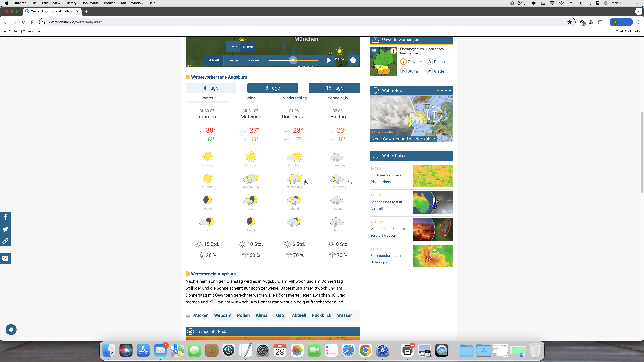Show the 16 Tage forecast
Screen dimensions: 644x362
tap(334, 88)
